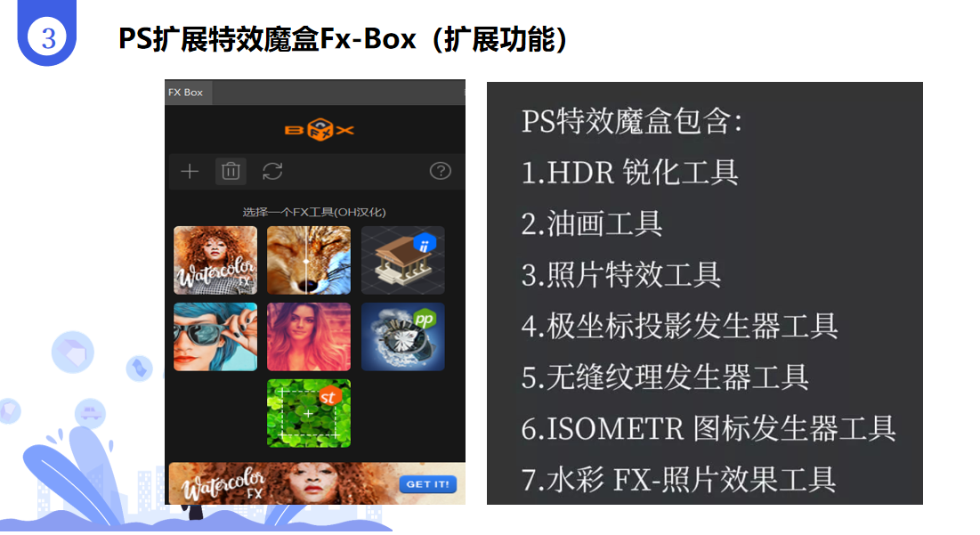Pick the pink-toned woman photo effect tool
Image resolution: width=980 pixels, height=535 pixels.
coord(309,336)
